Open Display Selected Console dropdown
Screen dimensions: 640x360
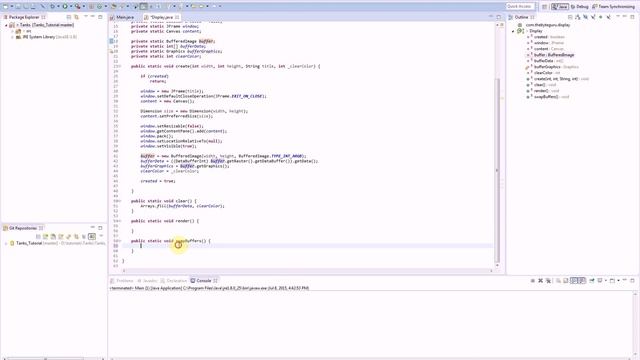[x=606, y=280]
